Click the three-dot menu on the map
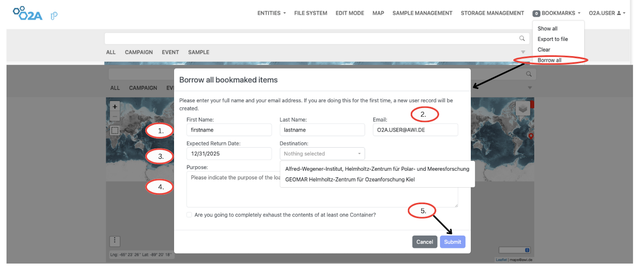This screenshot has height=279, width=644. pyautogui.click(x=115, y=241)
